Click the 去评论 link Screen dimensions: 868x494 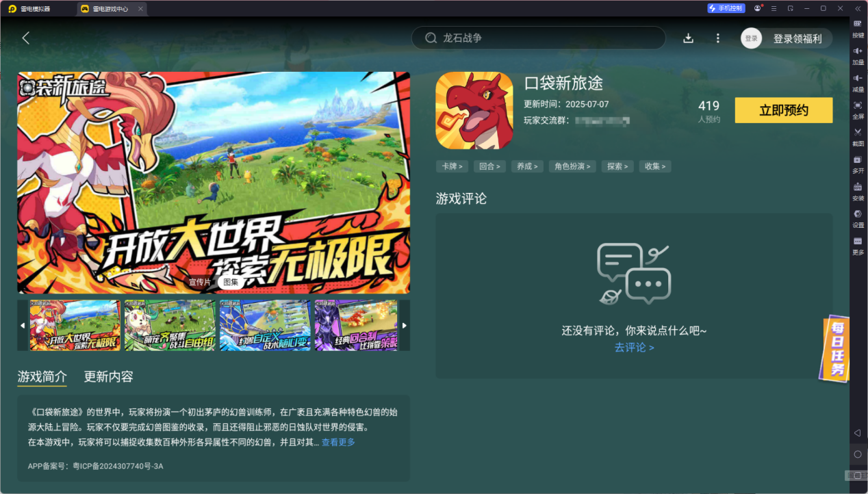pos(634,348)
